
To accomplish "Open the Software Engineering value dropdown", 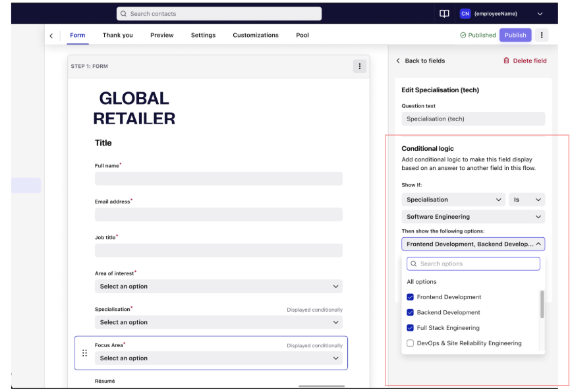I will click(x=473, y=217).
